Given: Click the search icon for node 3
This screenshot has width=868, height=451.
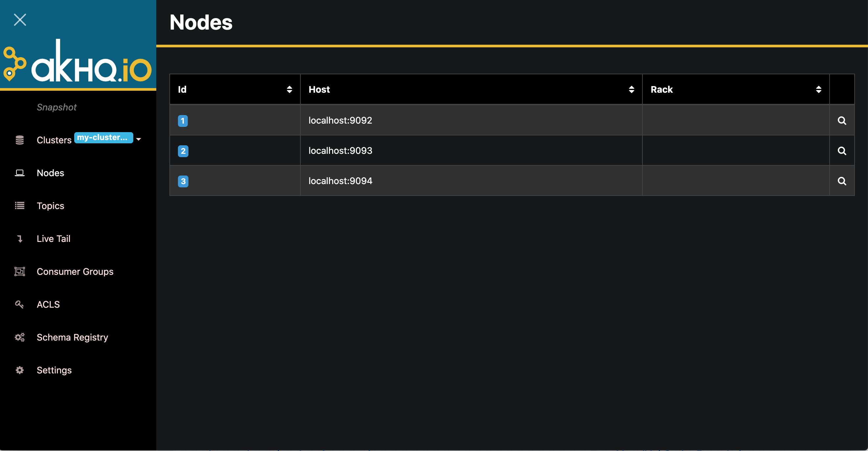Looking at the screenshot, I should coord(842,181).
